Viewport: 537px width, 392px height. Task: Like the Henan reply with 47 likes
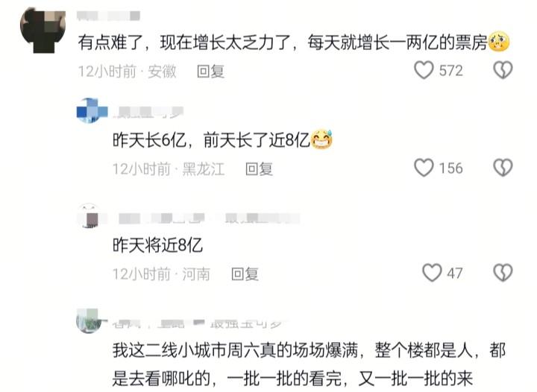tap(432, 273)
